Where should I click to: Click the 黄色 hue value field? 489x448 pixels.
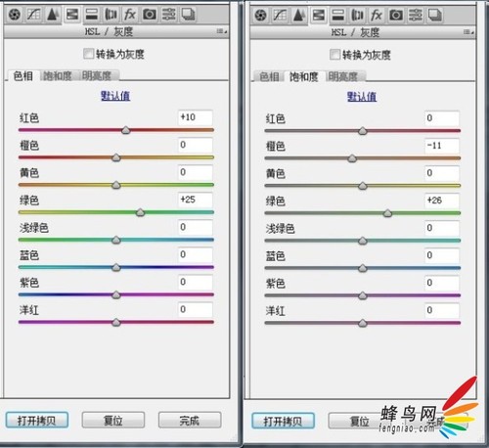[x=196, y=172]
